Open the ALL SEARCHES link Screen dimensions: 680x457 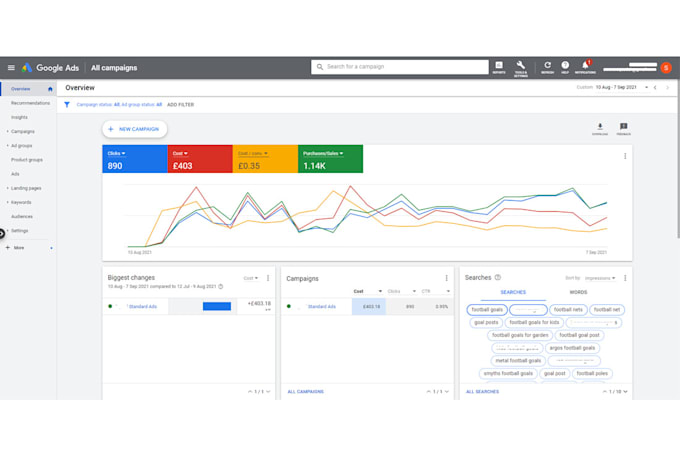pyautogui.click(x=482, y=392)
